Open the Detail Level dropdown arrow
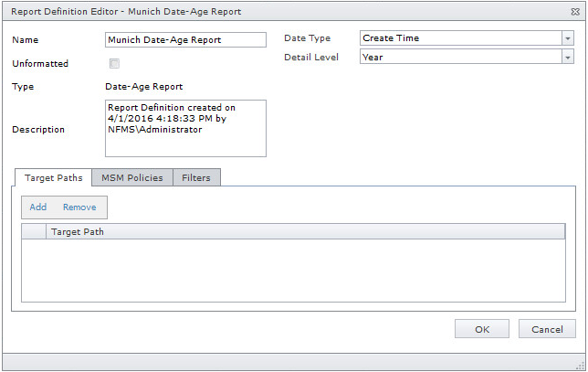Image resolution: width=588 pixels, height=372 pixels. click(567, 57)
